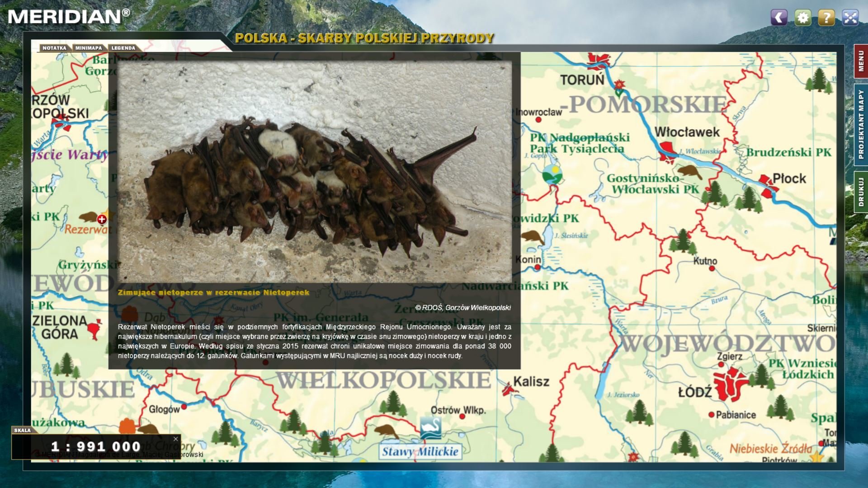Viewport: 868px width, 488px height.
Task: Click the Włocławek city label
Action: coord(687,132)
